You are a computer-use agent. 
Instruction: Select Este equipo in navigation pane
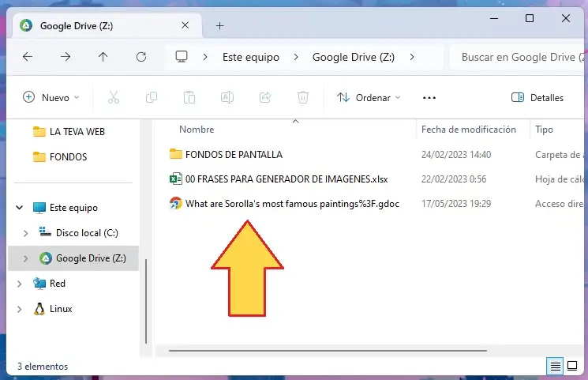[x=73, y=208]
